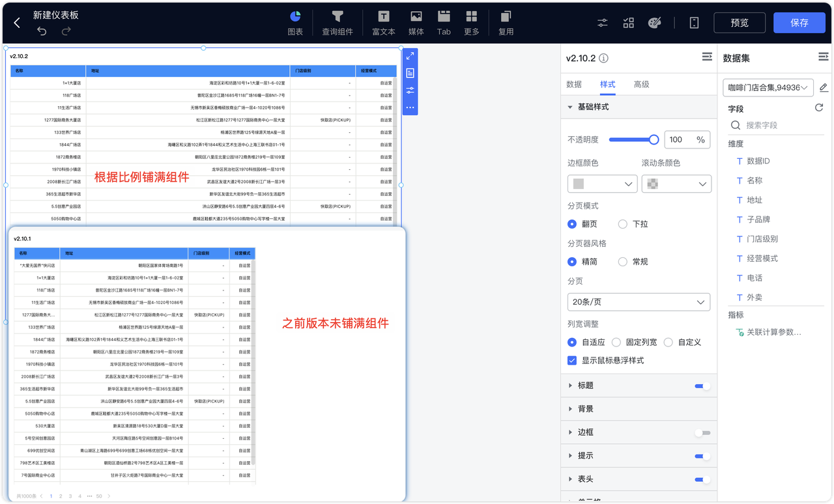The image size is (834, 504).
Task: Open the component checklist grid icon
Action: pos(629,23)
